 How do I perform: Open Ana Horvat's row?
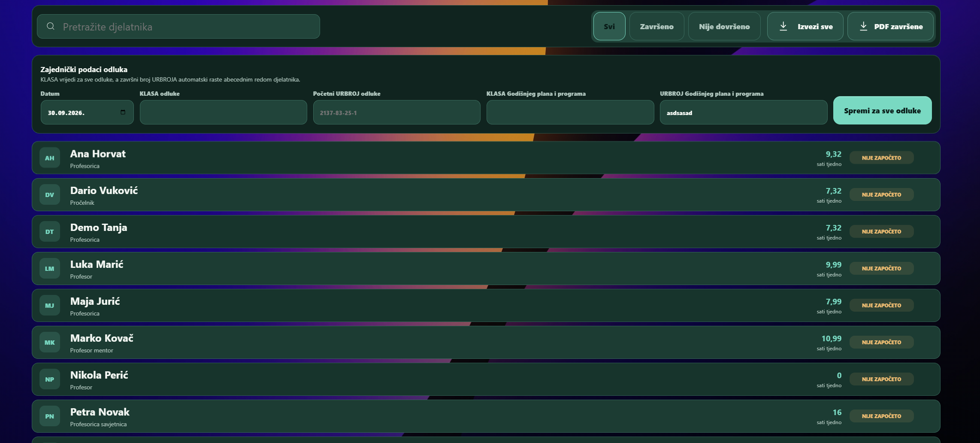[x=486, y=158]
